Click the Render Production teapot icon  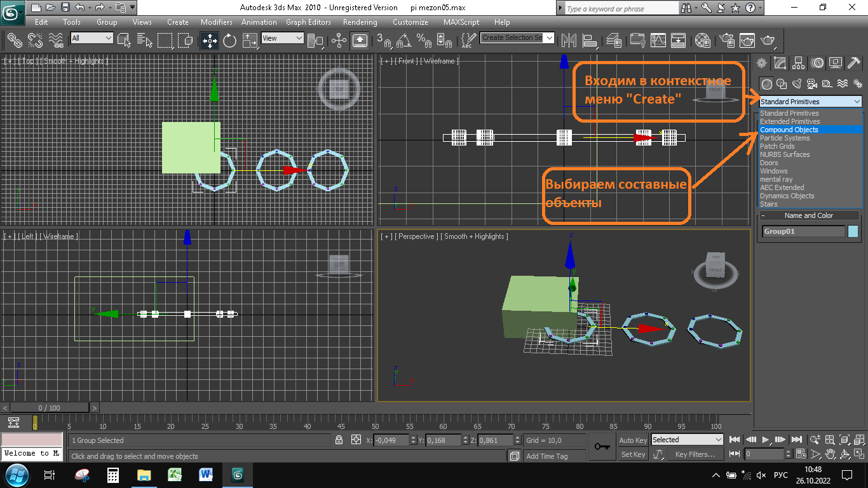pos(768,41)
